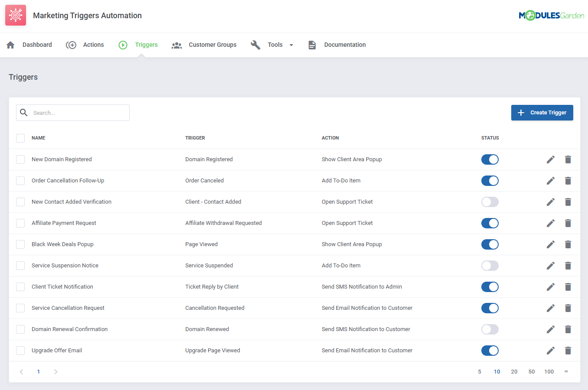
Task: Show 50 entries per page
Action: click(x=532, y=371)
